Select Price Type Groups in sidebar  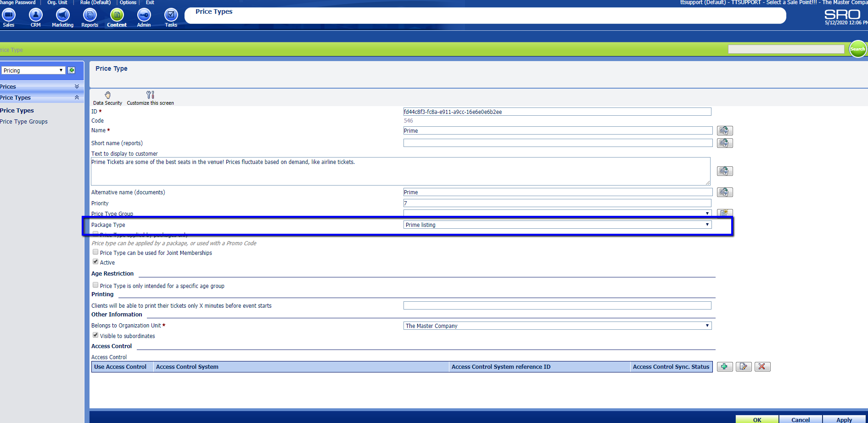[24, 122]
